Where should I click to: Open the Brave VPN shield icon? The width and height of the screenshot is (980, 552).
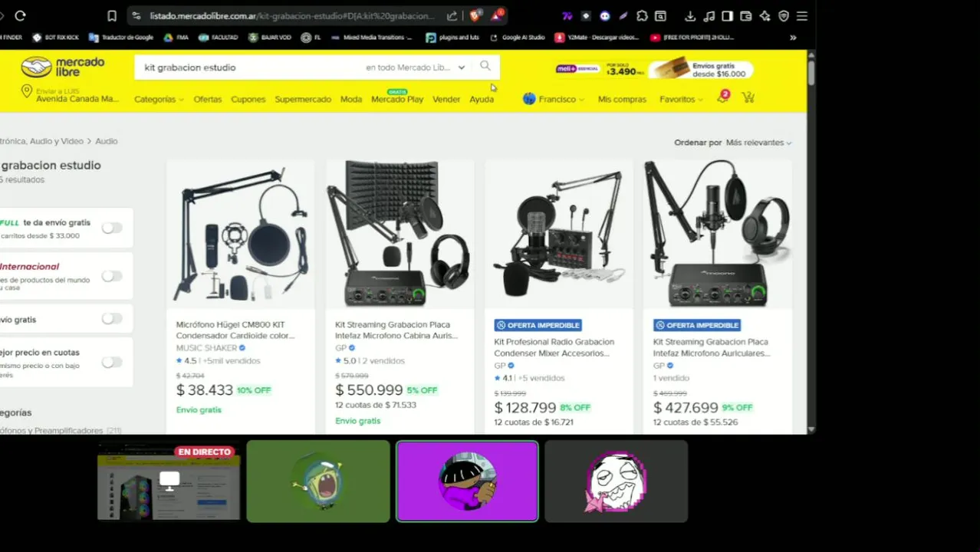[x=784, y=15]
